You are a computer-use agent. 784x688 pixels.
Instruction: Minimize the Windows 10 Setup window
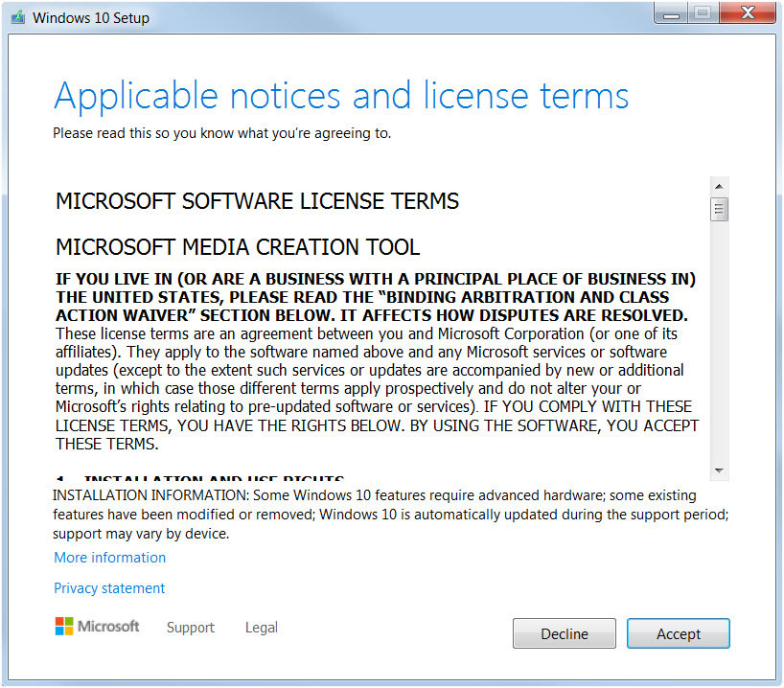click(x=671, y=13)
